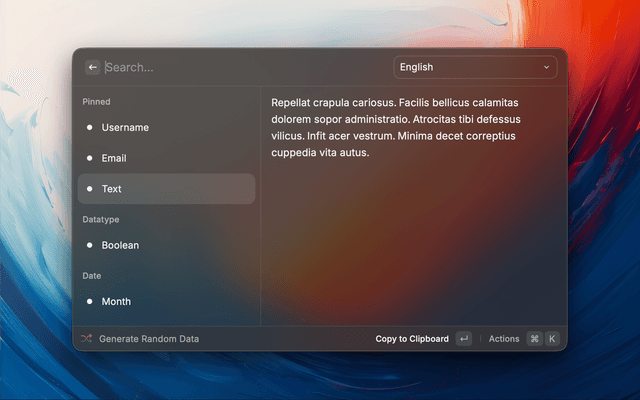Image resolution: width=640 pixels, height=400 pixels.
Task: Open the English language dropdown
Action: pos(474,67)
